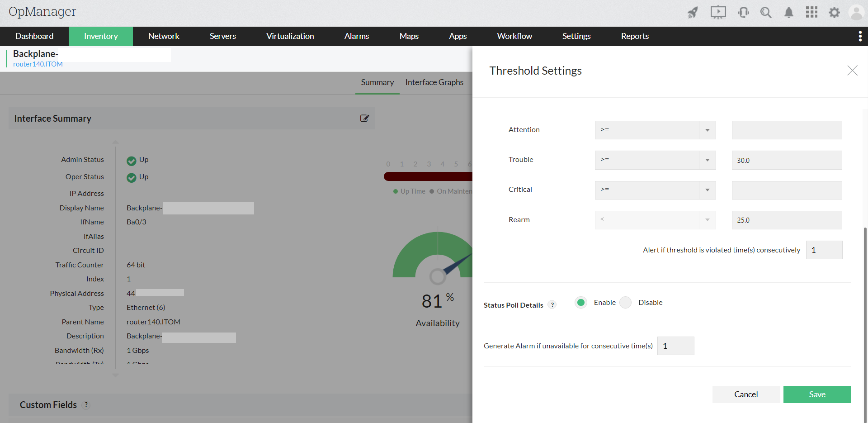Launch the training videos icon
This screenshot has width=868, height=423.
click(718, 12)
